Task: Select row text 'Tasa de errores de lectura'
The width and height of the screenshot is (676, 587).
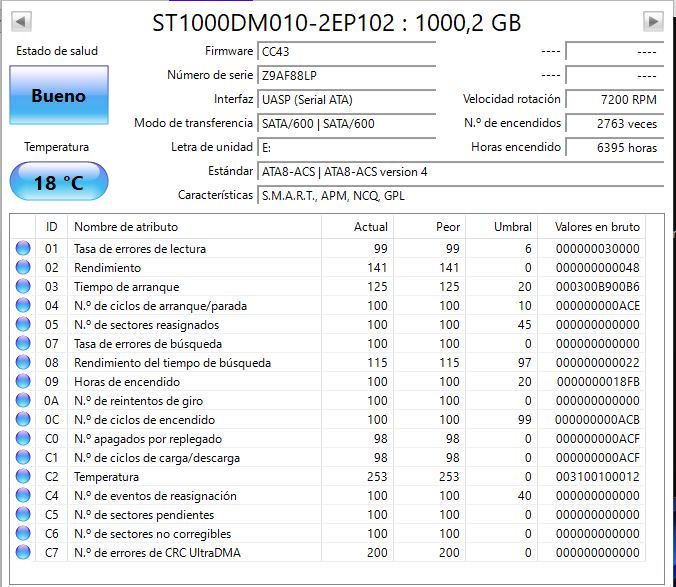Action: 140,249
